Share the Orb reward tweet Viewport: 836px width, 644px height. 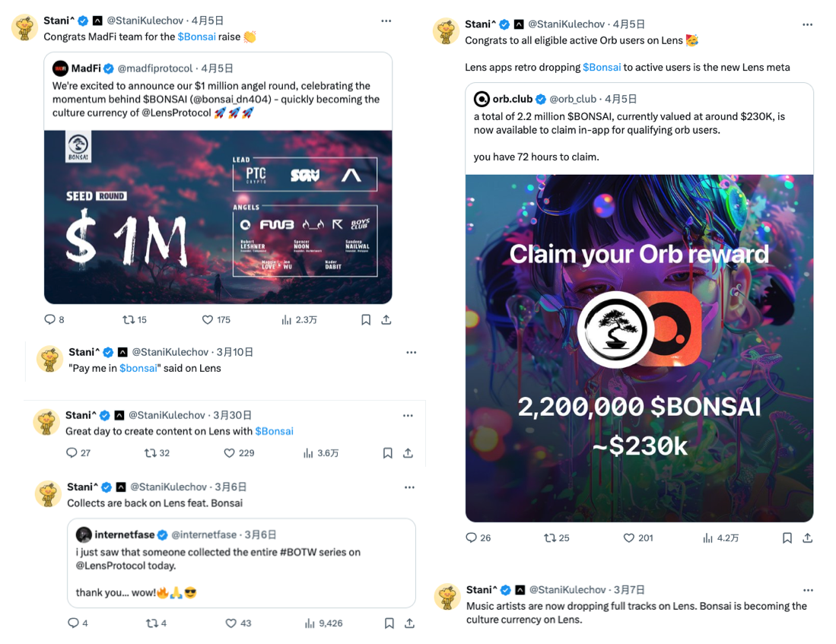[x=808, y=538]
